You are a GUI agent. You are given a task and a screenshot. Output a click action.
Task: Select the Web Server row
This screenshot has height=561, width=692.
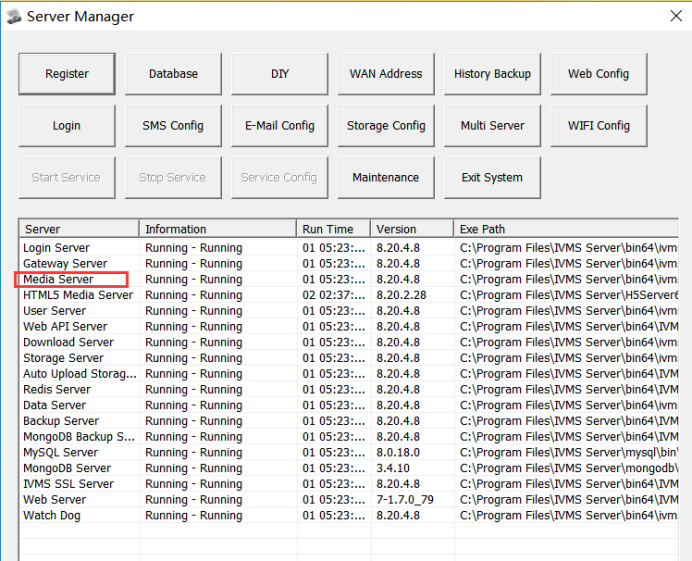[349, 500]
